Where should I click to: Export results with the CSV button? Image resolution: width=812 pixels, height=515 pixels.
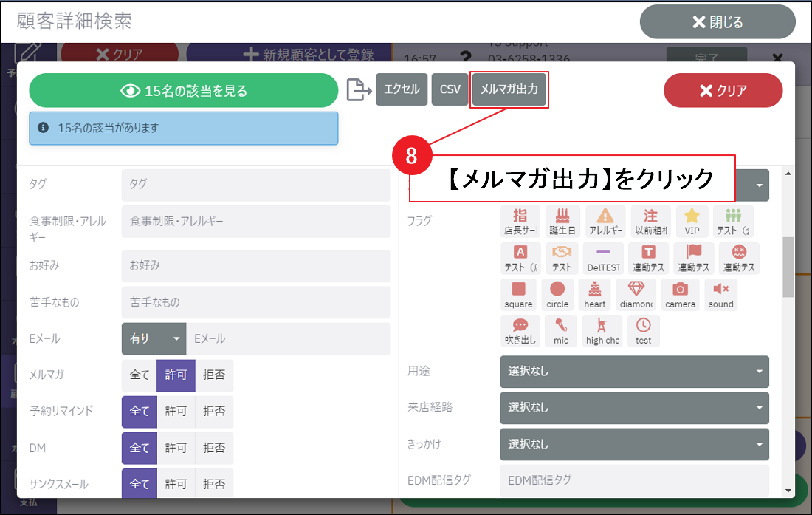(450, 89)
